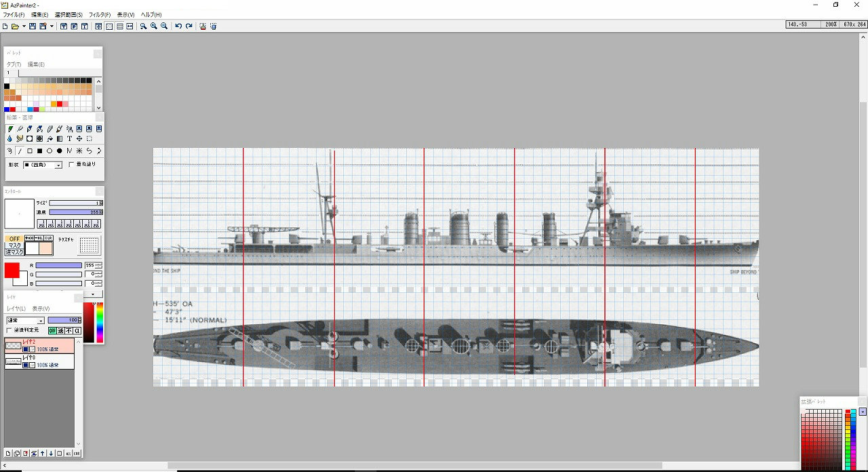Viewport: 868px width, 472px height.
Task: Click the 逆マスク button
Action: click(x=14, y=252)
